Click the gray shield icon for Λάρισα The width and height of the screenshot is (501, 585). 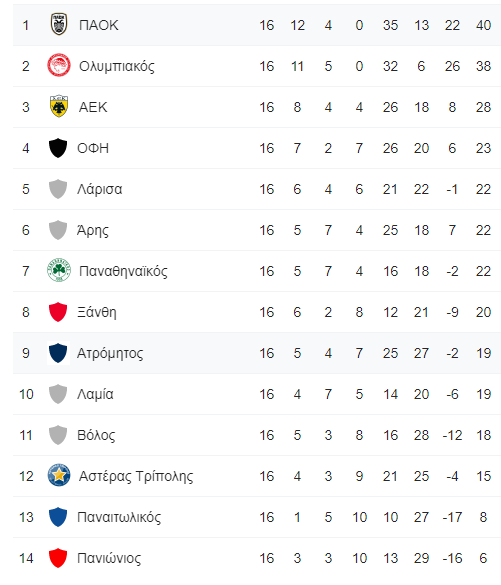click(x=58, y=189)
